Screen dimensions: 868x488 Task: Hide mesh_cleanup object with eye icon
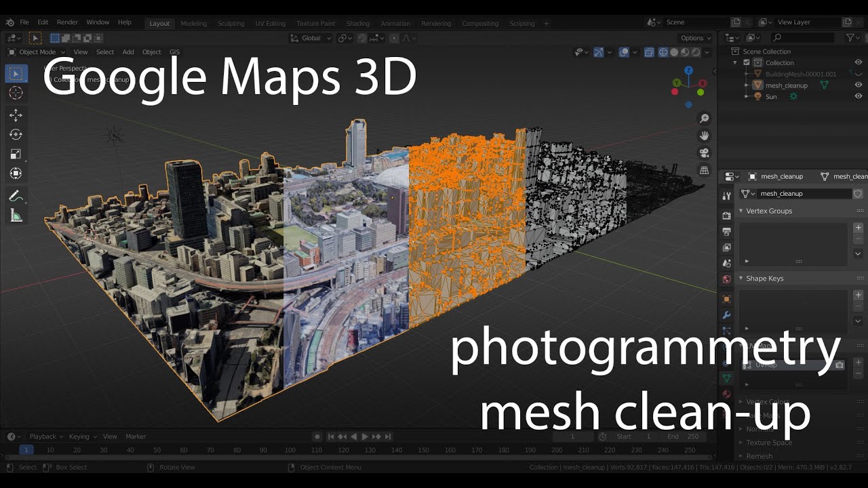tap(858, 85)
